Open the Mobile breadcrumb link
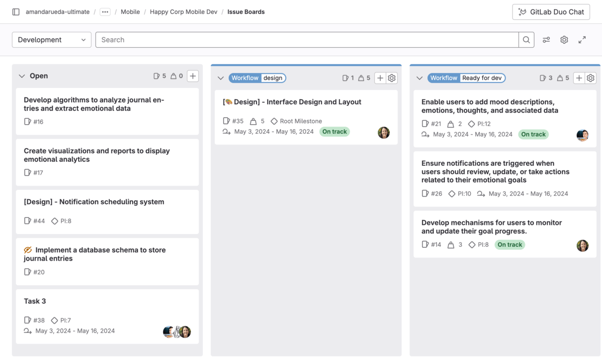602x364 pixels. tap(130, 11)
